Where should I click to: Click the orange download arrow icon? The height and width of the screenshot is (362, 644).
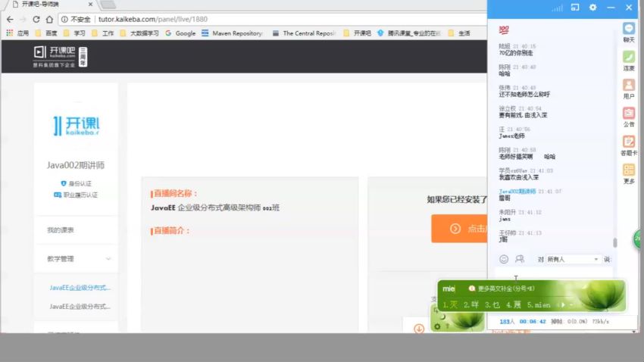[x=419, y=329]
